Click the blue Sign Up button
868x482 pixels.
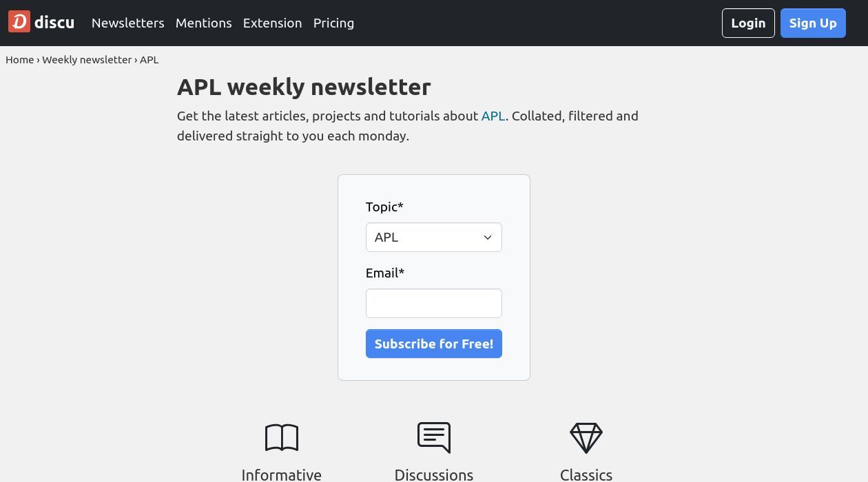click(813, 23)
